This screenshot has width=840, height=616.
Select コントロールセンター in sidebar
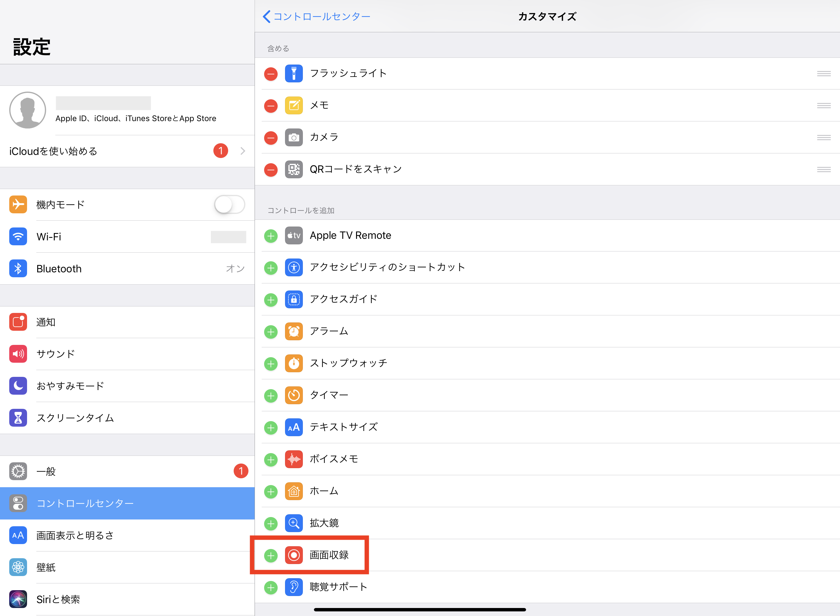[x=127, y=503]
